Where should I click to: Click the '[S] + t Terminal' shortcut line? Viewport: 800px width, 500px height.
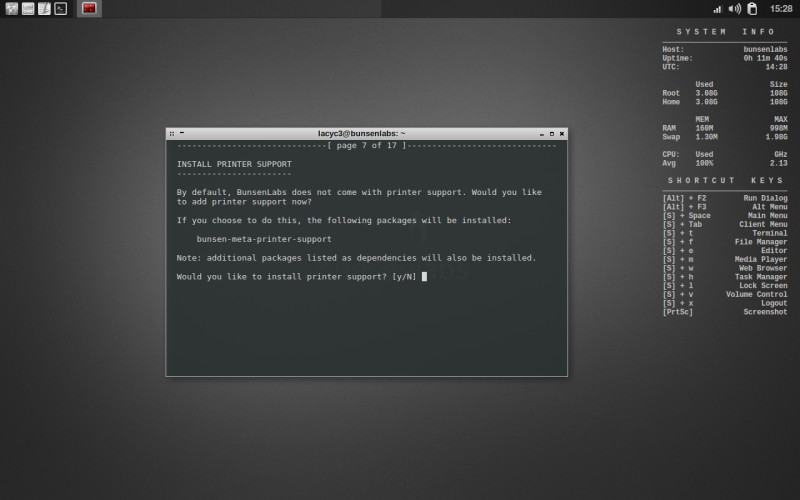tap(724, 233)
